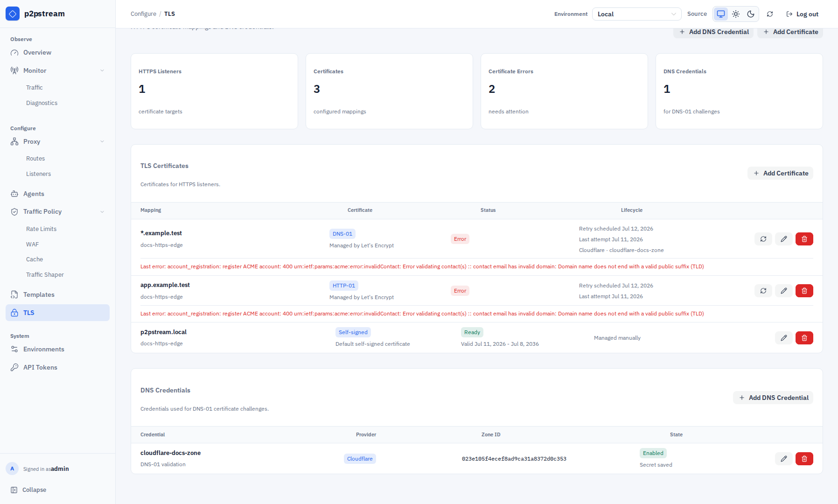Click the p2pstream logo icon
Viewport: 838px width, 504px height.
(x=13, y=14)
